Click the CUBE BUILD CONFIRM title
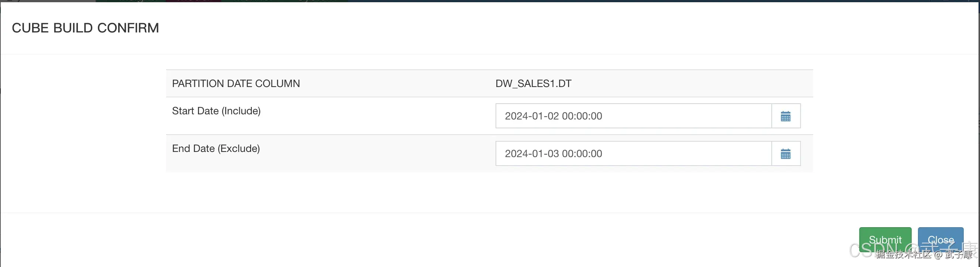The height and width of the screenshot is (267, 980). 85,28
